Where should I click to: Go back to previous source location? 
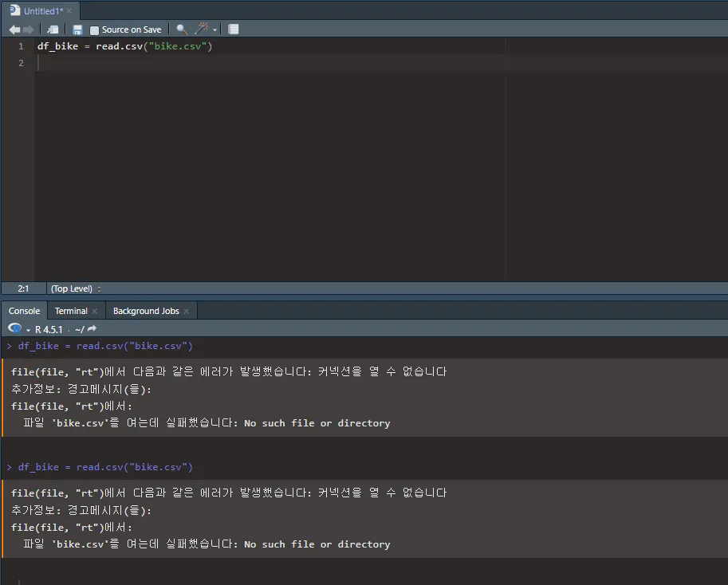pyautogui.click(x=15, y=29)
